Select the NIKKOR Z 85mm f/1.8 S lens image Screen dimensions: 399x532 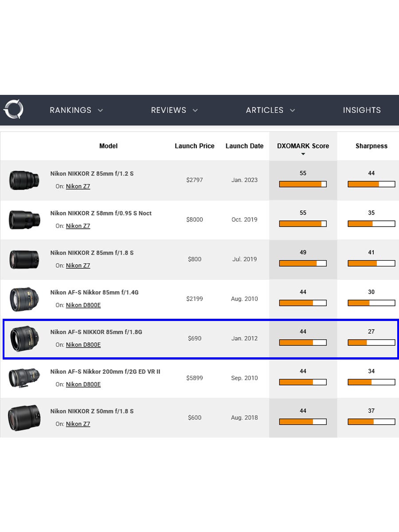click(x=24, y=259)
